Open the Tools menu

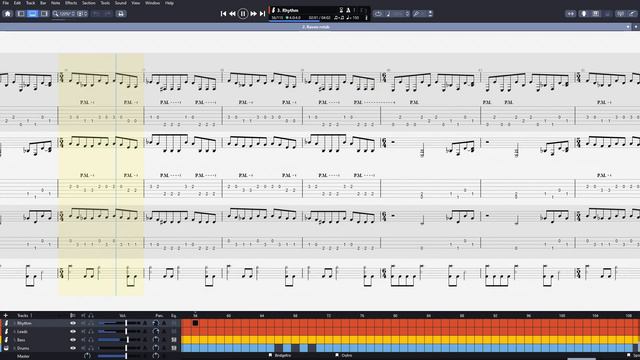105,3
